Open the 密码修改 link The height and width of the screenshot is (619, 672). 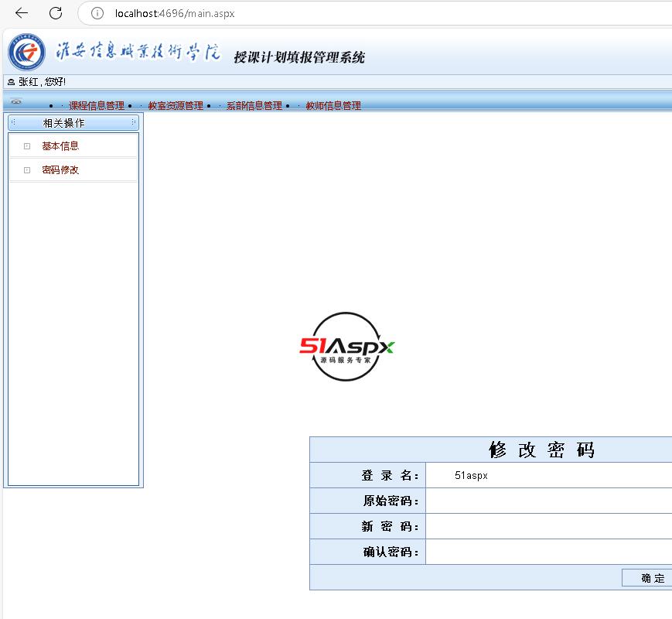[60, 170]
